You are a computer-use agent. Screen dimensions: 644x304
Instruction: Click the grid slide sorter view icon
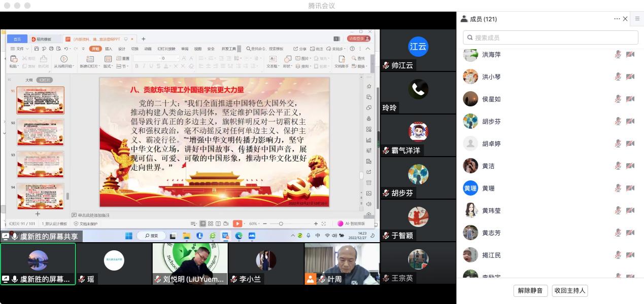point(211,223)
